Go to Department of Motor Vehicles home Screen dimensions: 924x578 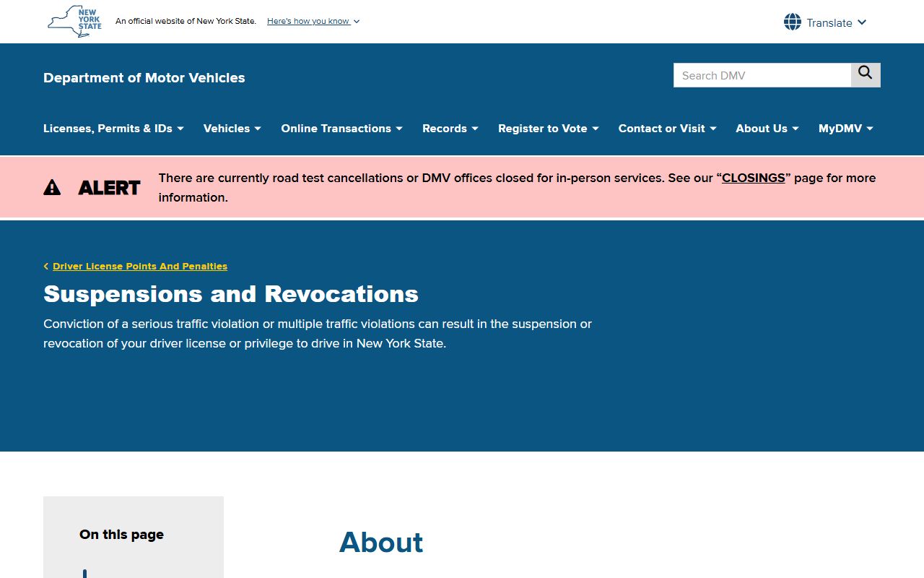pyautogui.click(x=144, y=78)
